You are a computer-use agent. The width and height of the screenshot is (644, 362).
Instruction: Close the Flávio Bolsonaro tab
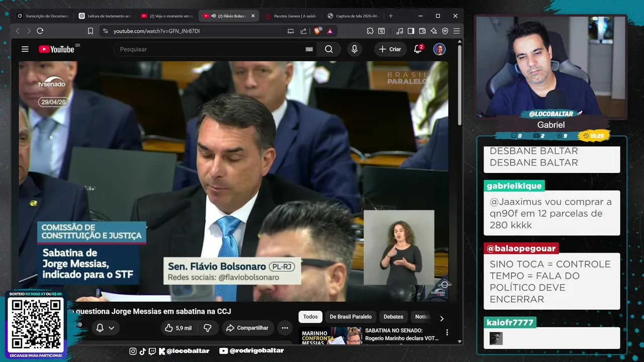253,16
